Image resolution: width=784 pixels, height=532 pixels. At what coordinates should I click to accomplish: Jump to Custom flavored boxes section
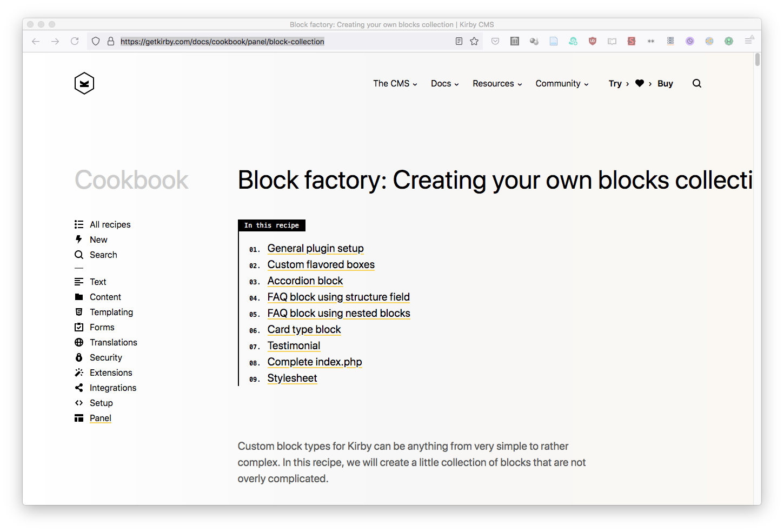[x=321, y=264]
